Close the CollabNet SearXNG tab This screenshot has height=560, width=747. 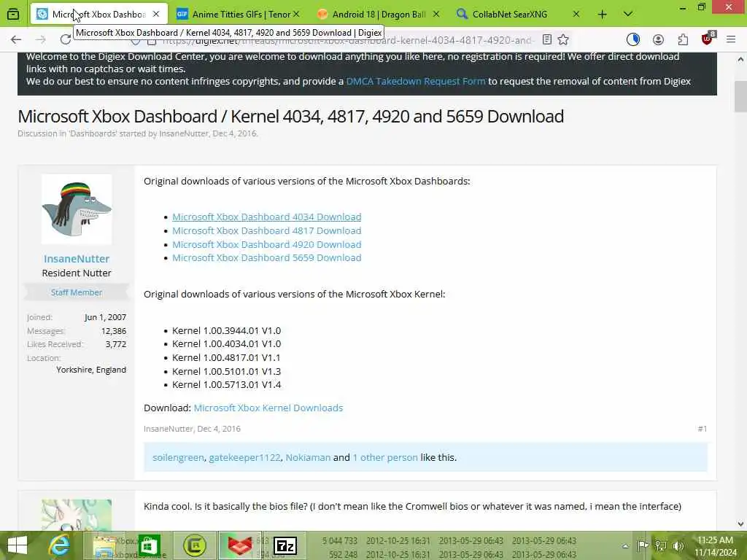click(576, 15)
